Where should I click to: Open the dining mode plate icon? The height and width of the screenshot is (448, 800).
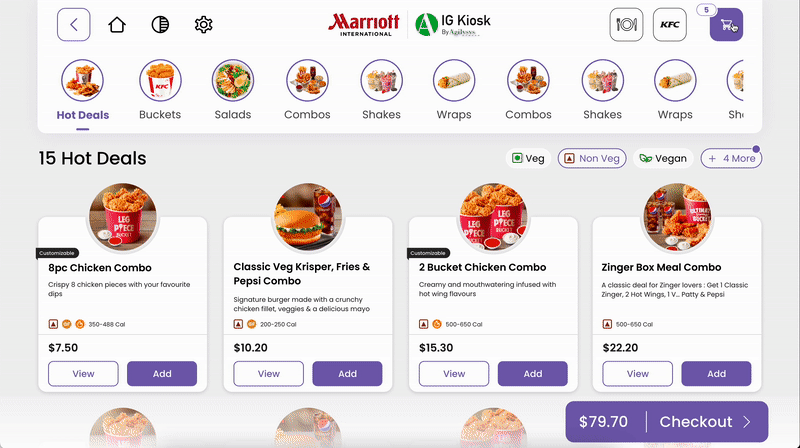click(626, 24)
